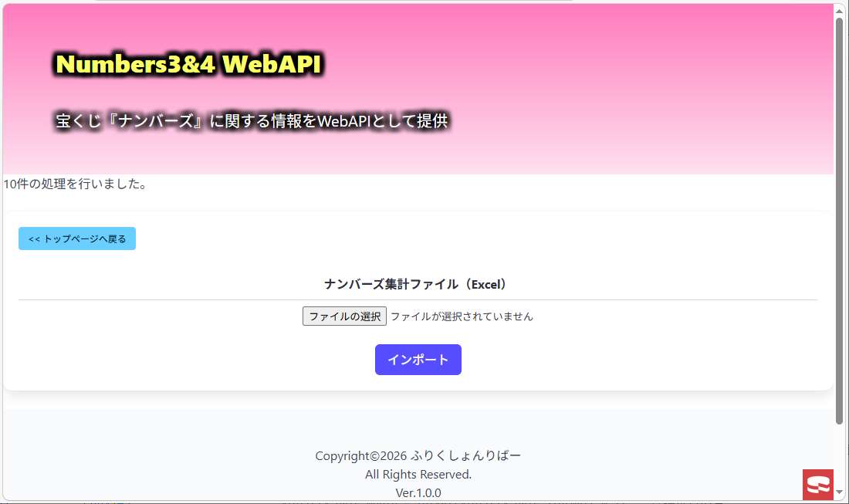Viewport: 849px width, 504px height.
Task: Click the scrollbar up arrow
Action: click(x=839, y=11)
